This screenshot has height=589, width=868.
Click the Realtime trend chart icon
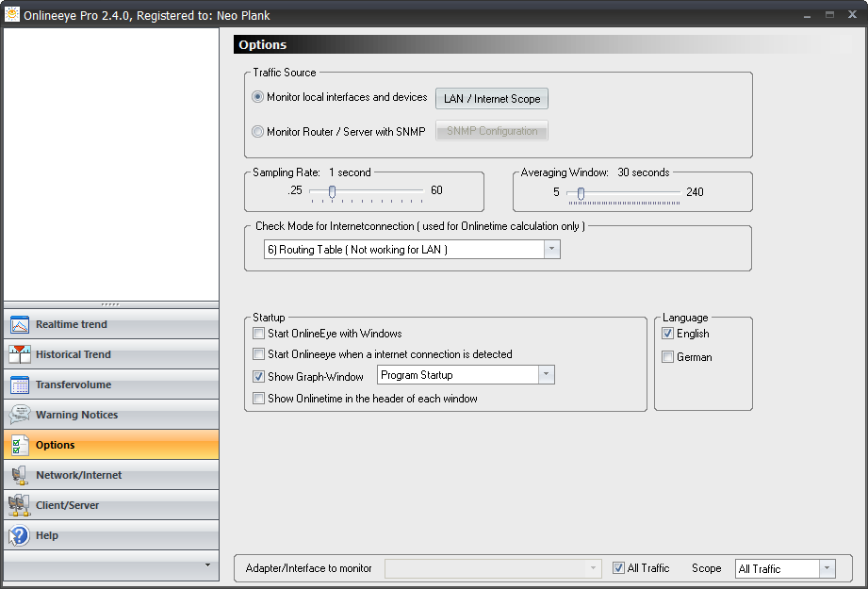(x=20, y=324)
